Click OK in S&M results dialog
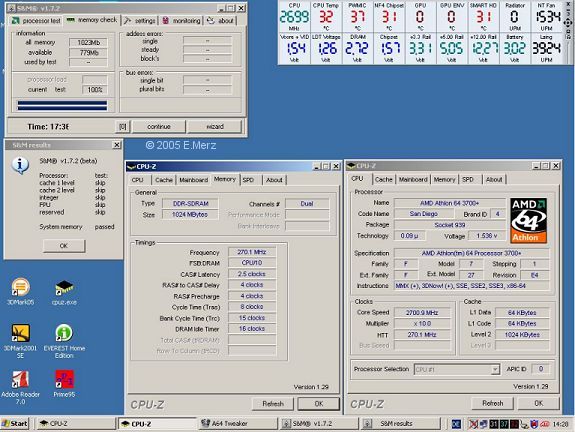This screenshot has height=432, width=575. pyautogui.click(x=64, y=246)
